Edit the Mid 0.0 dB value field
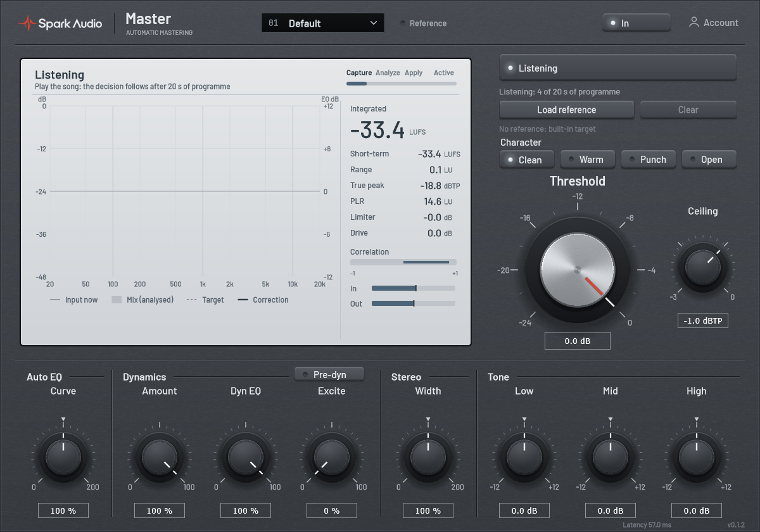 pos(611,510)
